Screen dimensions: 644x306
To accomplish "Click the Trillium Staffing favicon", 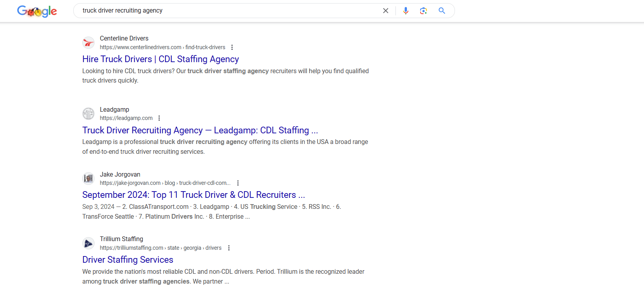I will pos(89,243).
